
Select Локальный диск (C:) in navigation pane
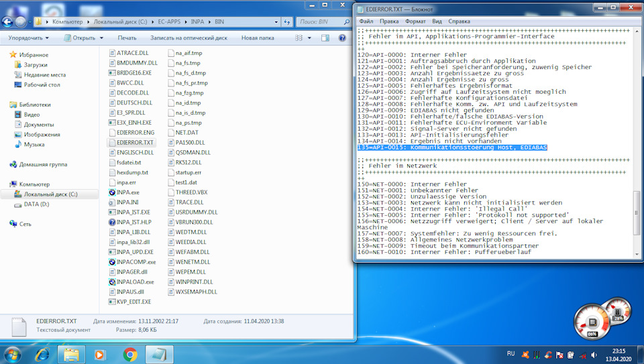point(50,194)
